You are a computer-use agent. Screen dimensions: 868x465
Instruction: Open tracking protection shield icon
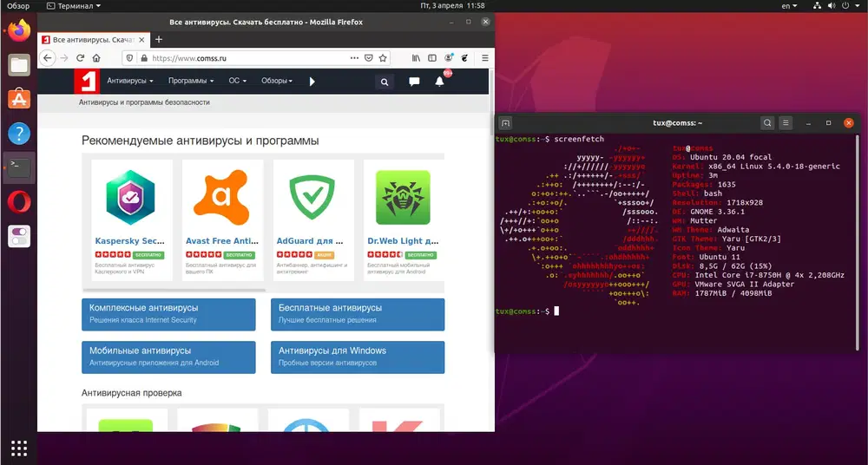click(130, 58)
